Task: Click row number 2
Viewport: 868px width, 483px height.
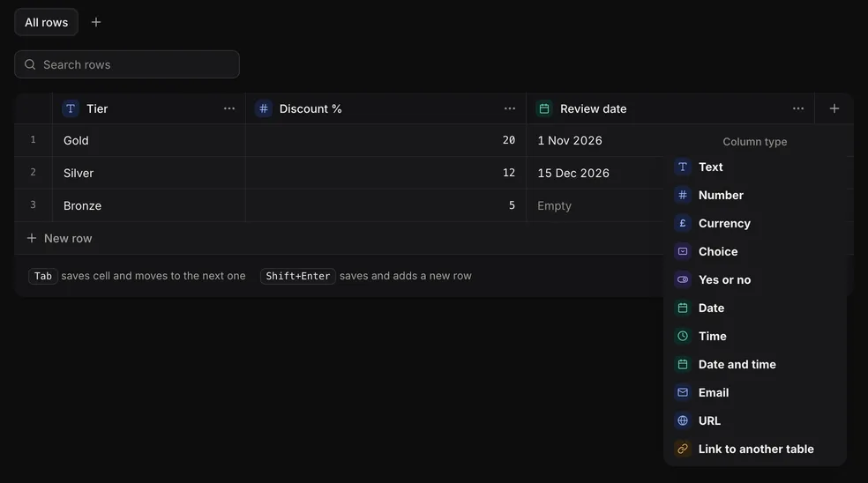Action: click(34, 172)
